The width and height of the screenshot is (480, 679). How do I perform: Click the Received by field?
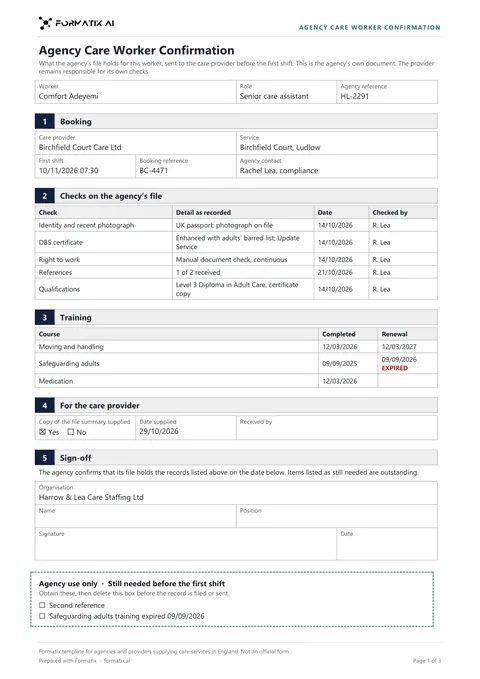pyautogui.click(x=337, y=427)
